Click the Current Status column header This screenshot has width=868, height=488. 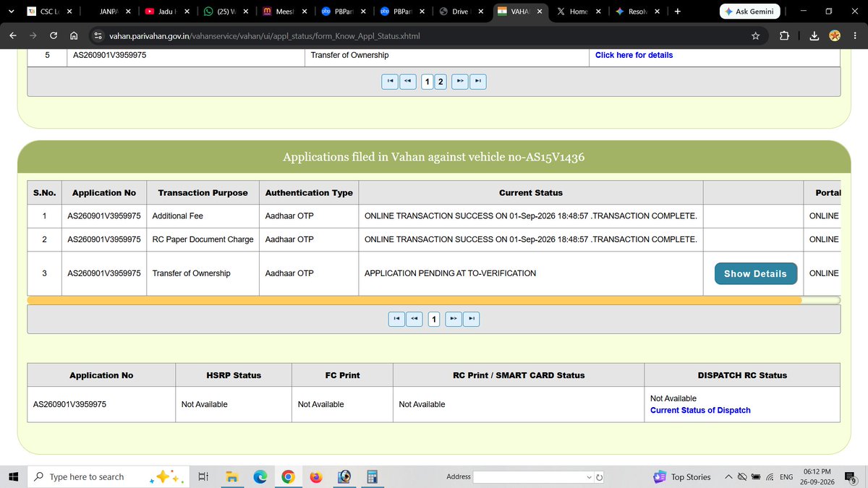point(531,192)
